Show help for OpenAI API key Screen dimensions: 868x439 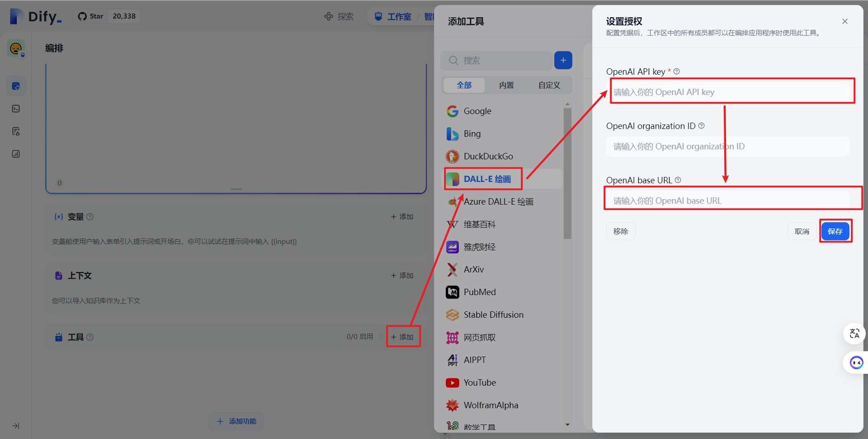coord(677,72)
